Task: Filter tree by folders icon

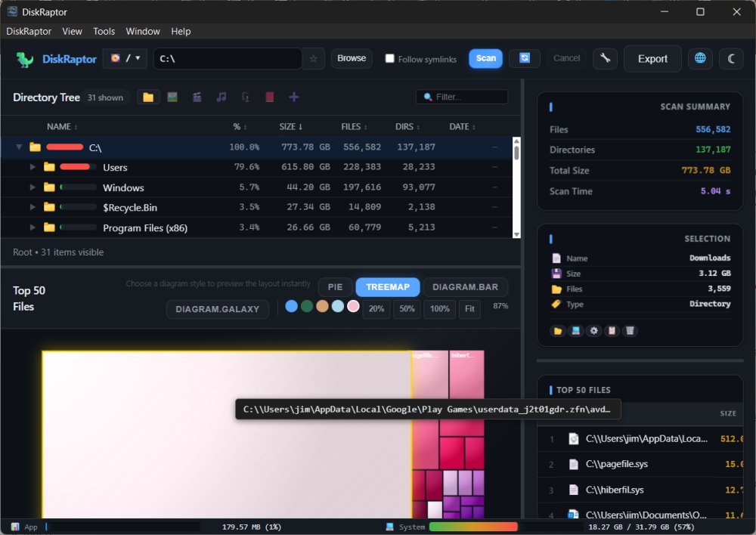Action: (148, 97)
